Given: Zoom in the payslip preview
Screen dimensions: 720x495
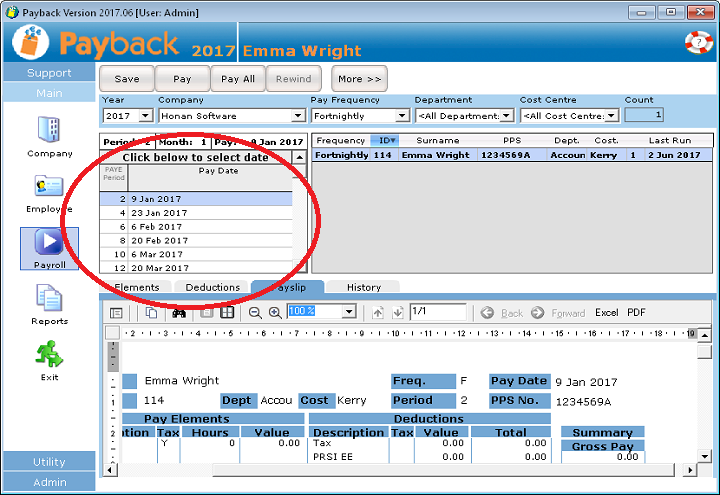Looking at the screenshot, I should (275, 312).
